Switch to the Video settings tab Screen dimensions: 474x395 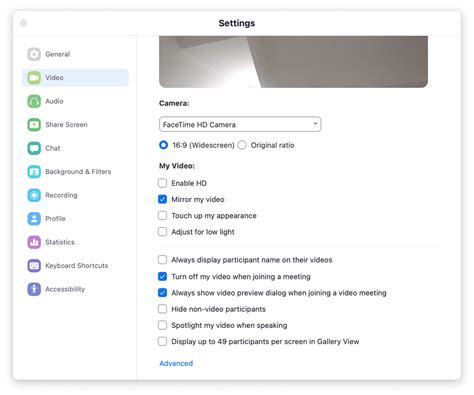pyautogui.click(x=75, y=78)
